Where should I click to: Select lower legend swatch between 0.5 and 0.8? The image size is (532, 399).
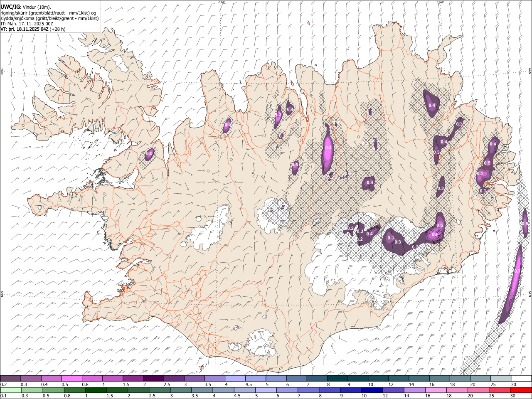(x=54, y=390)
